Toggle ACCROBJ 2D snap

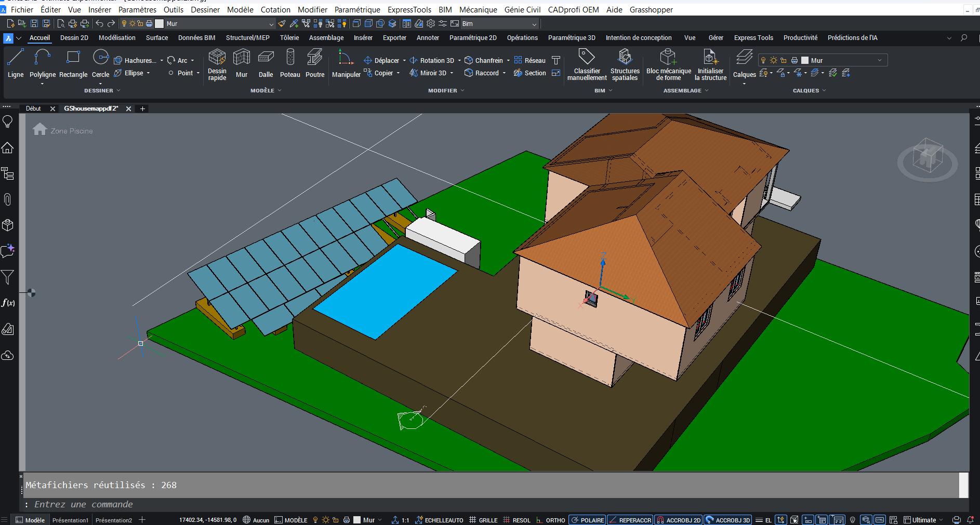[679, 520]
